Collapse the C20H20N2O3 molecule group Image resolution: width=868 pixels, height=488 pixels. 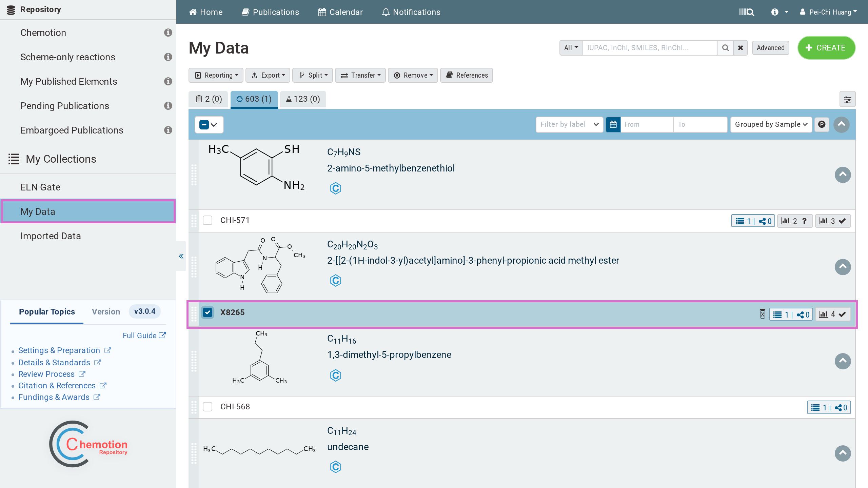point(843,267)
